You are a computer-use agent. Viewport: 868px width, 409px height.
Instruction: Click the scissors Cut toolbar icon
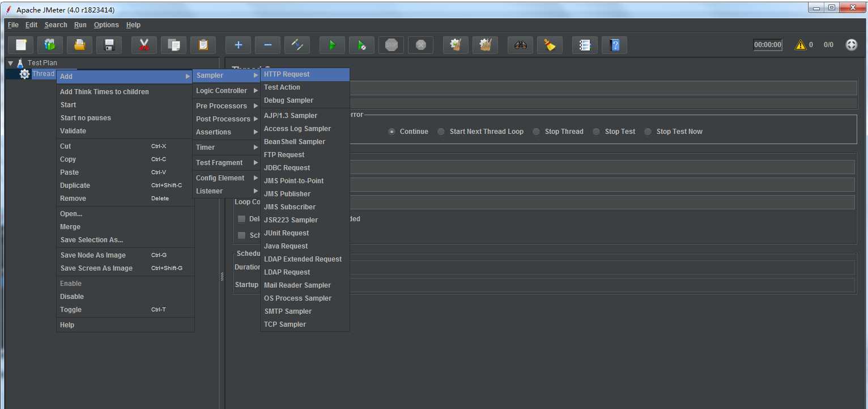(144, 45)
